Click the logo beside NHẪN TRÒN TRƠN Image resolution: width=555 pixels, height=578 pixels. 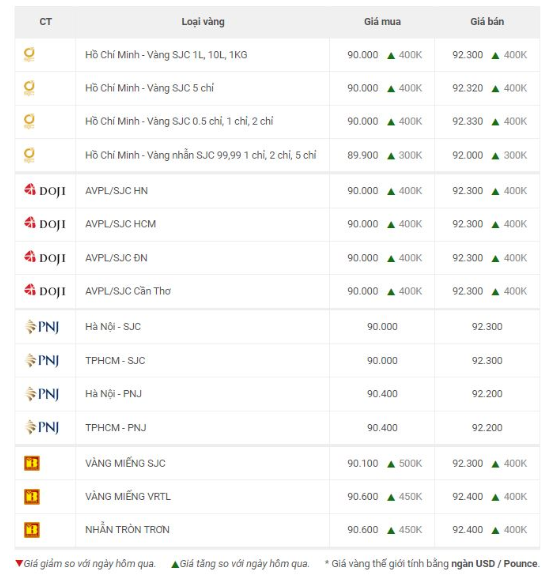click(32, 530)
